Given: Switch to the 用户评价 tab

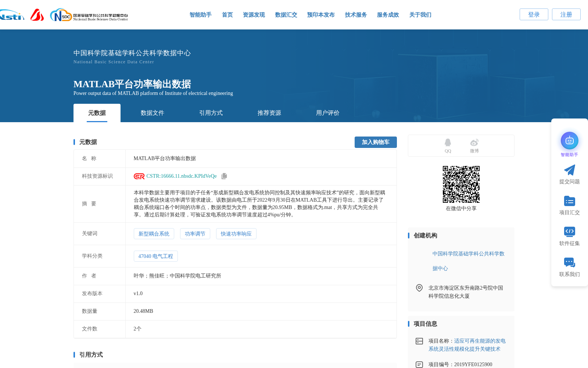Looking at the screenshot, I should pos(328,113).
